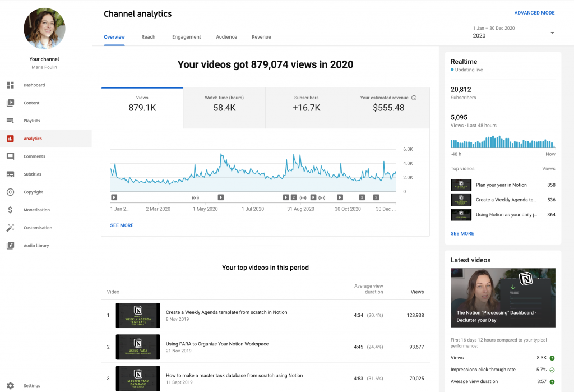Click 'Create a Weekly Agenda te...' in Realtime list
Viewport: 574px width, 392px height.
pyautogui.click(x=506, y=200)
